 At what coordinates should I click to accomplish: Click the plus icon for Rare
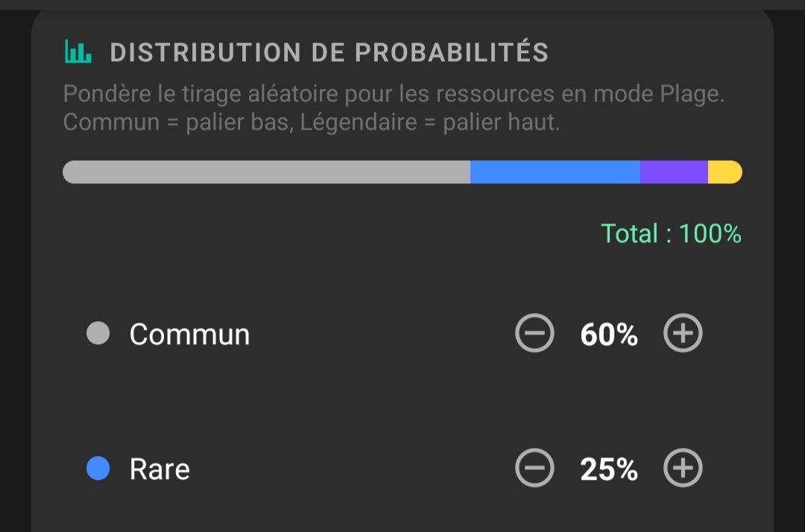pos(682,469)
